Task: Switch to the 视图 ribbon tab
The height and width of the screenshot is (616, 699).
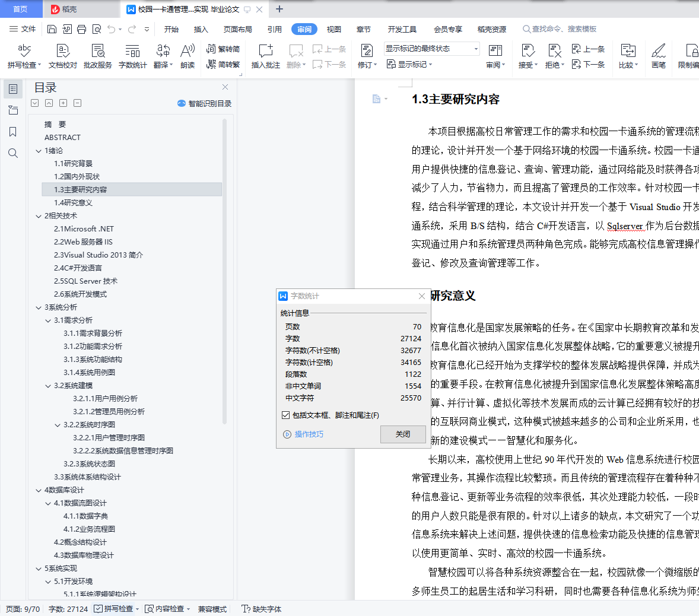Action: pos(334,30)
